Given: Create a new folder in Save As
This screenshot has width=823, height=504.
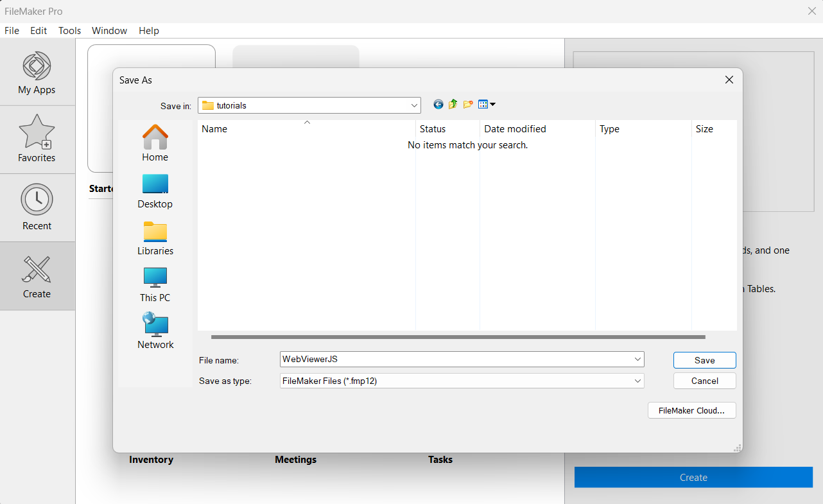Looking at the screenshot, I should [x=468, y=105].
